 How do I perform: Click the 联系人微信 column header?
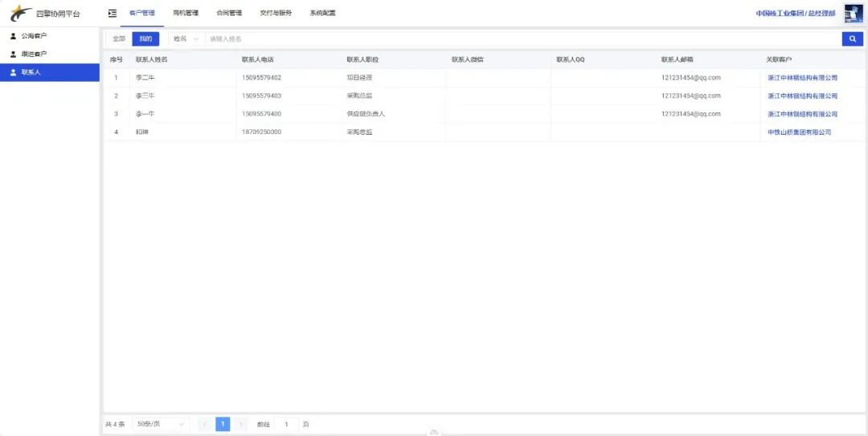468,59
